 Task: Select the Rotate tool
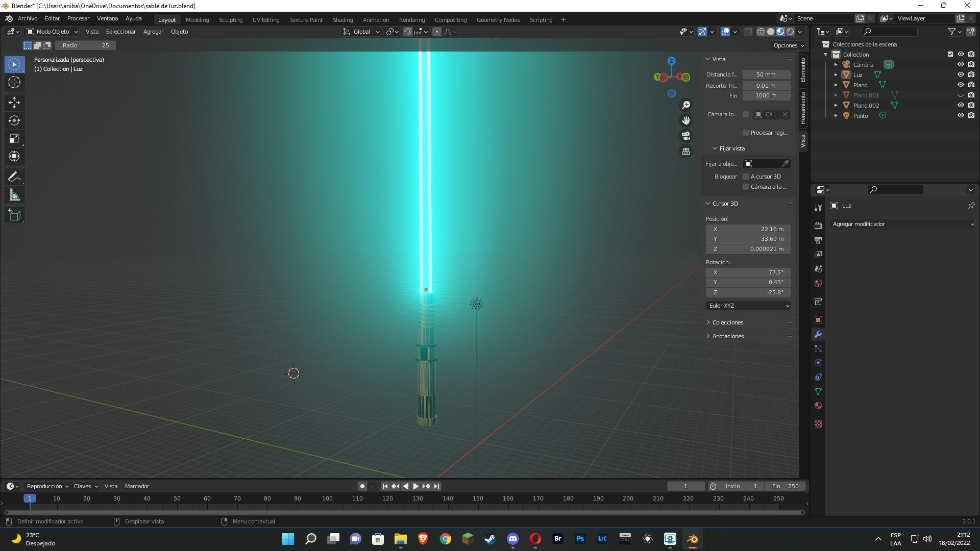[14, 120]
